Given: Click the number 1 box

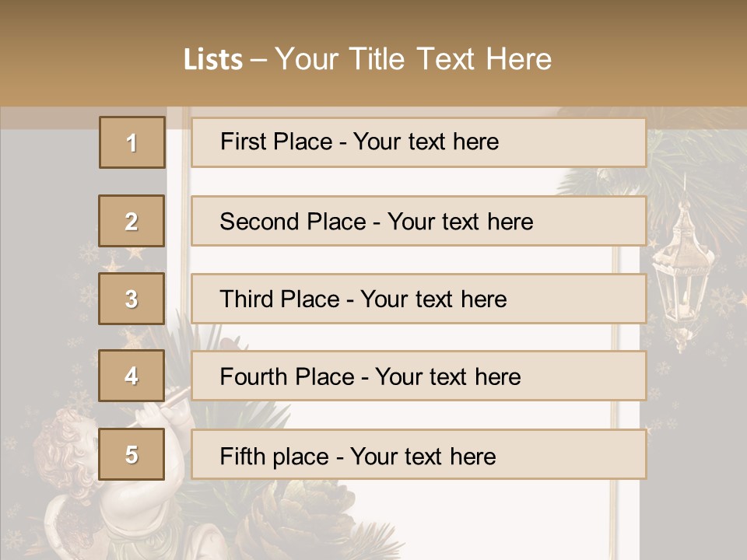Looking at the screenshot, I should coord(132,142).
